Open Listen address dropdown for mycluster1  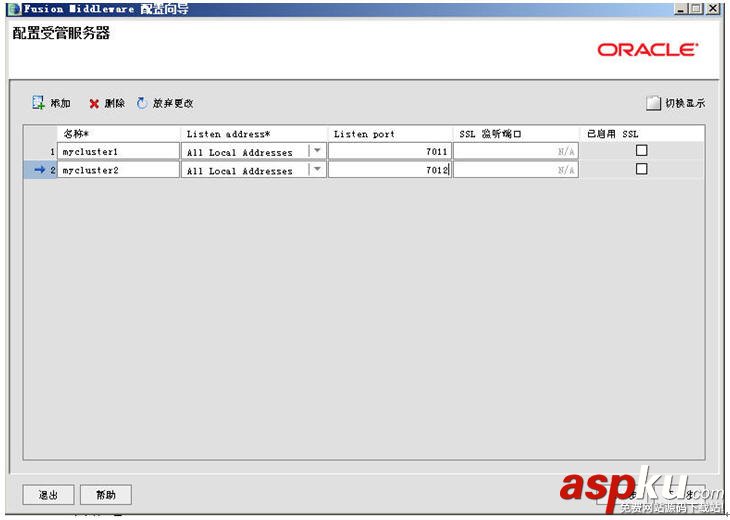(317, 151)
